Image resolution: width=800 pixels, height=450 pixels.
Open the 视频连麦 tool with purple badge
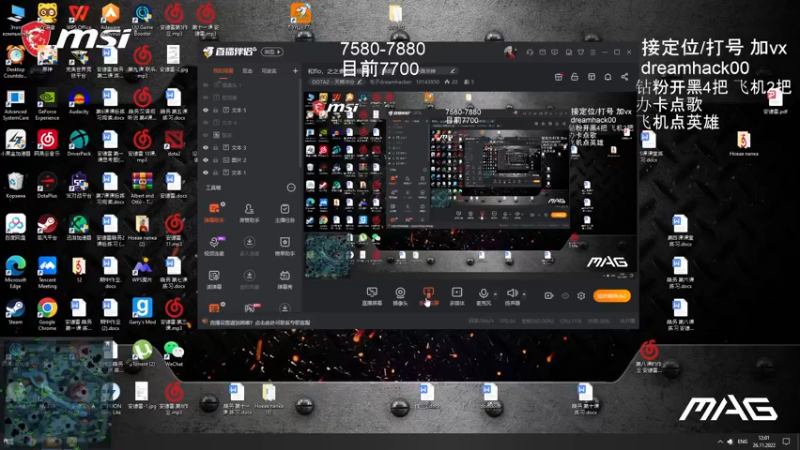coord(214,246)
